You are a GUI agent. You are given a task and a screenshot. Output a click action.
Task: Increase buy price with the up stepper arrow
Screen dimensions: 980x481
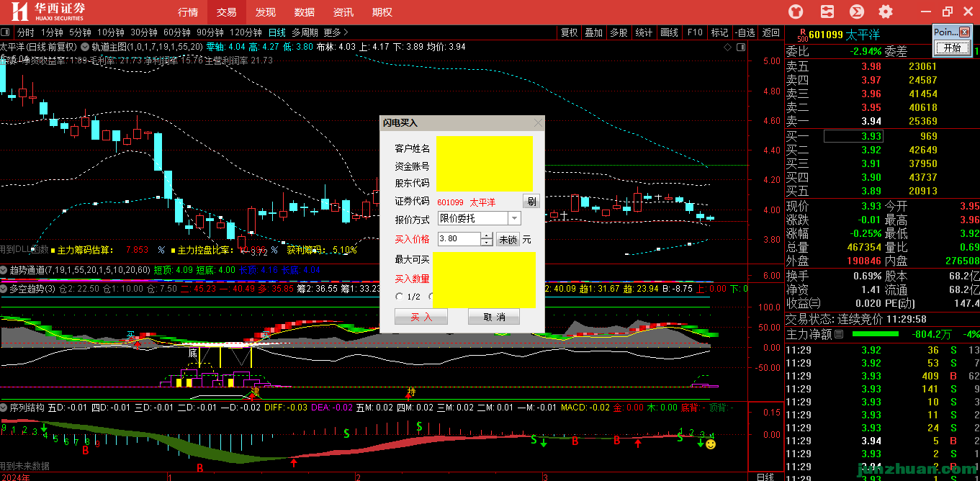pyautogui.click(x=487, y=236)
